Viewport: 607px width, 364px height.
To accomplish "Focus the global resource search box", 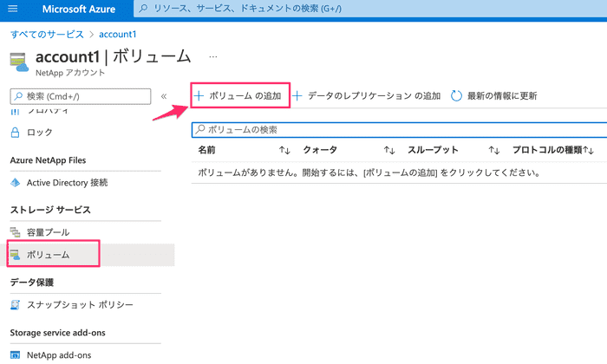I will point(370,9).
